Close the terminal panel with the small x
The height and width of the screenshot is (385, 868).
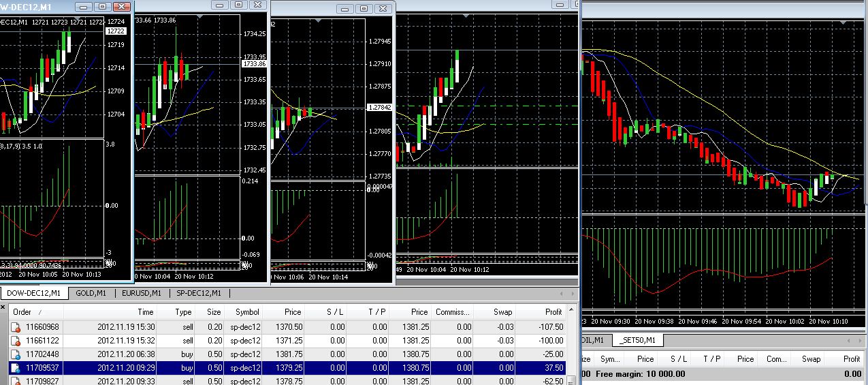(x=3, y=307)
